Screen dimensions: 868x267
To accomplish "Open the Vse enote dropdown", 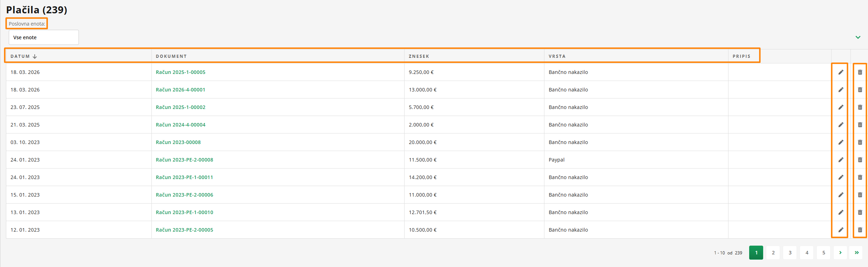I will (43, 37).
